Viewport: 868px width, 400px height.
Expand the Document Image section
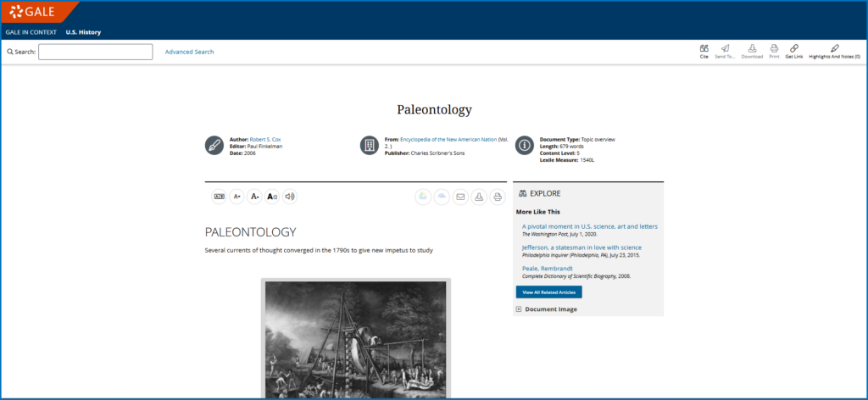coord(519,309)
